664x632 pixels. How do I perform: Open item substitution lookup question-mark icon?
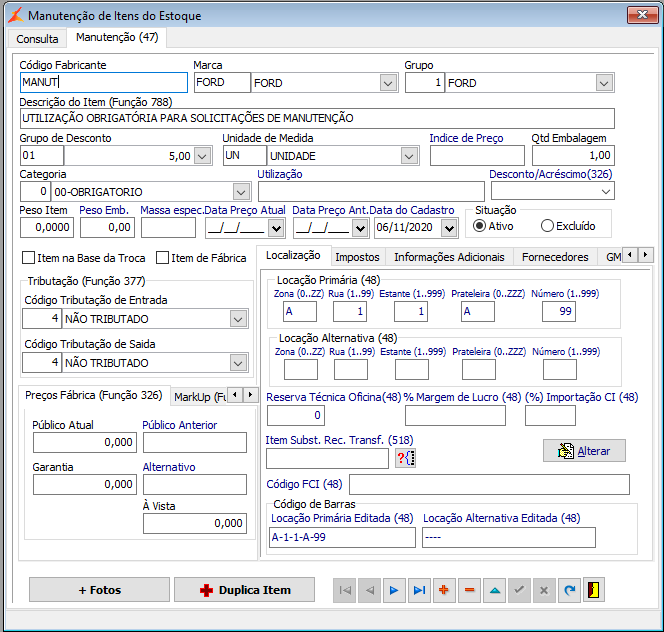point(405,458)
